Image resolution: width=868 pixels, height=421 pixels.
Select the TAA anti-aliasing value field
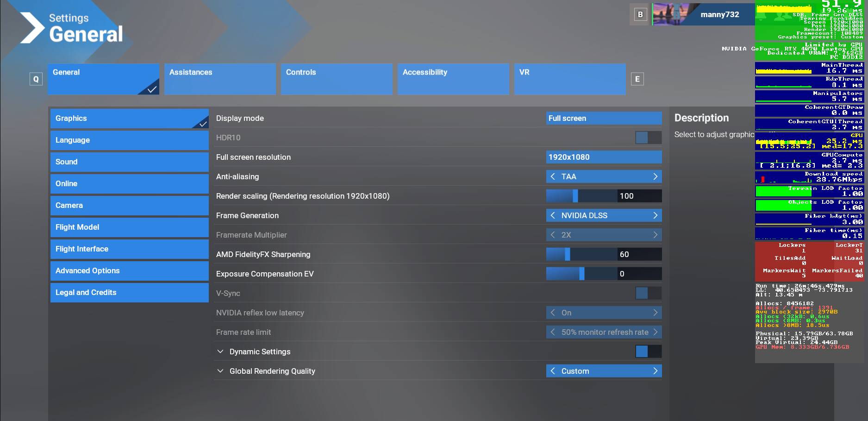point(604,176)
